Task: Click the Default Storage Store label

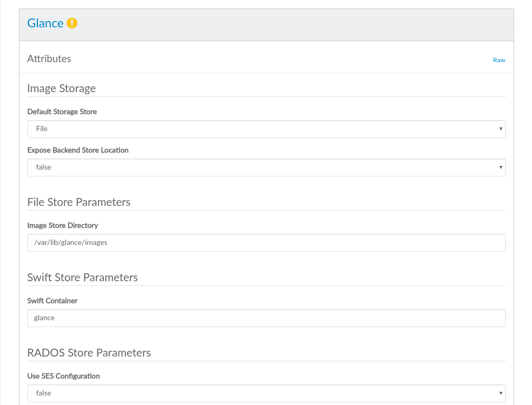Action: pyautogui.click(x=62, y=112)
